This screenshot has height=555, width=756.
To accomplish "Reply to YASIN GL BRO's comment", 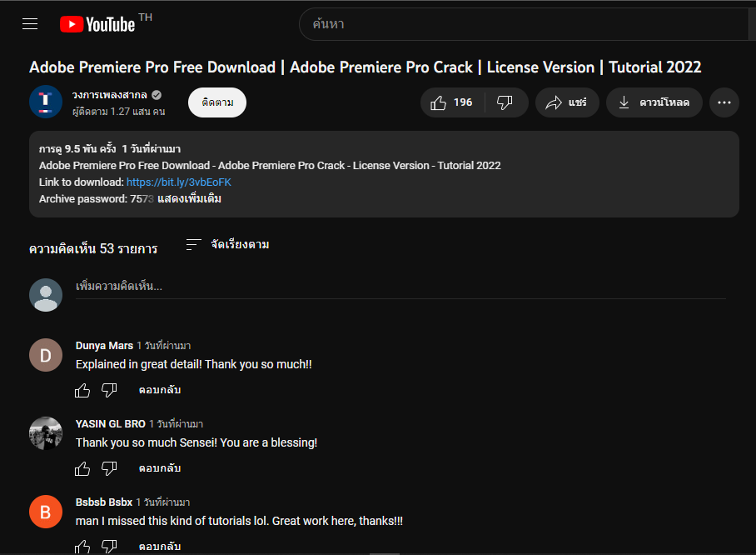I will pyautogui.click(x=160, y=468).
